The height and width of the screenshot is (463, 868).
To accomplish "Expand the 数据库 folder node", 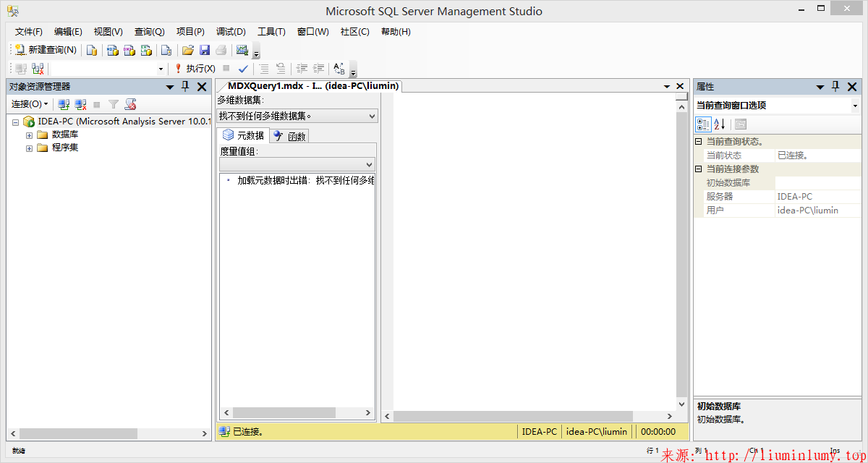I will pyautogui.click(x=29, y=135).
